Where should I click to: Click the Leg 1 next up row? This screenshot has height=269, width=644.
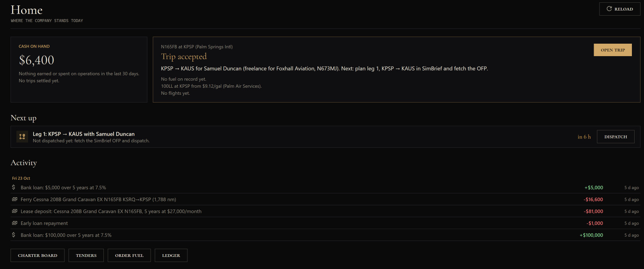point(326,137)
